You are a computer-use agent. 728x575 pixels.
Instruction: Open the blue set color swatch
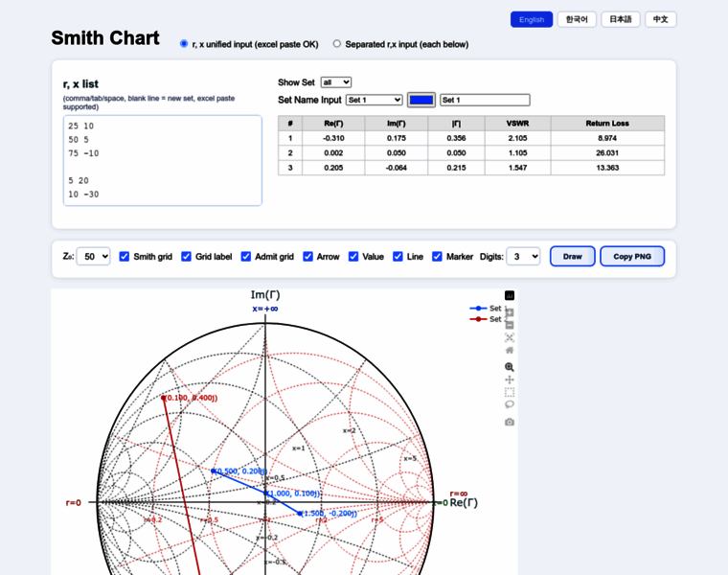[x=421, y=100]
